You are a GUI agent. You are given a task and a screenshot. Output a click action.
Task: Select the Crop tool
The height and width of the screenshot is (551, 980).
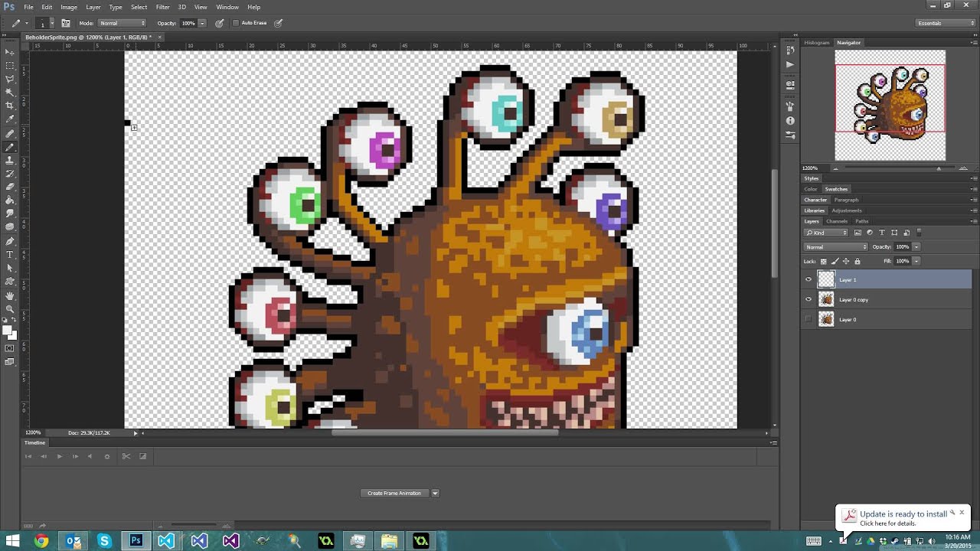[9, 106]
